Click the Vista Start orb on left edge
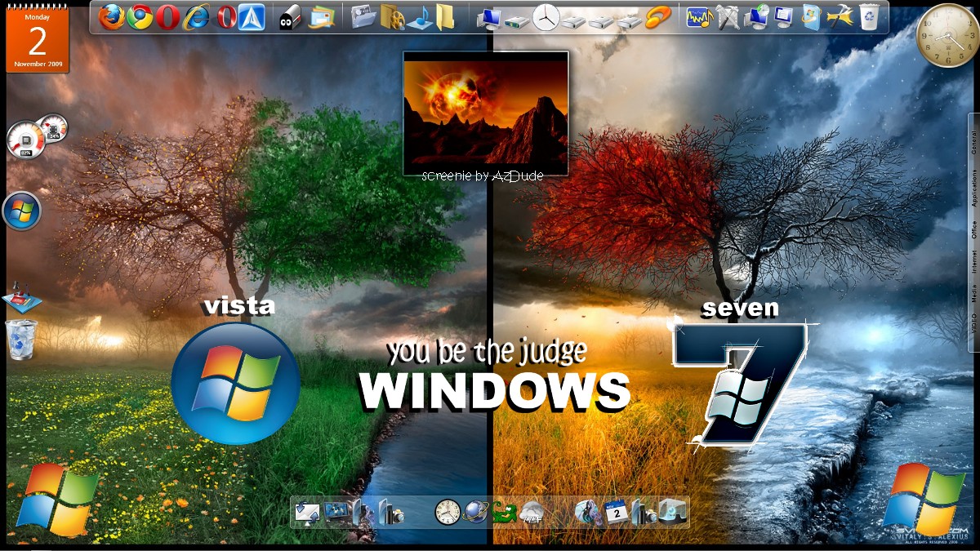 click(x=22, y=211)
